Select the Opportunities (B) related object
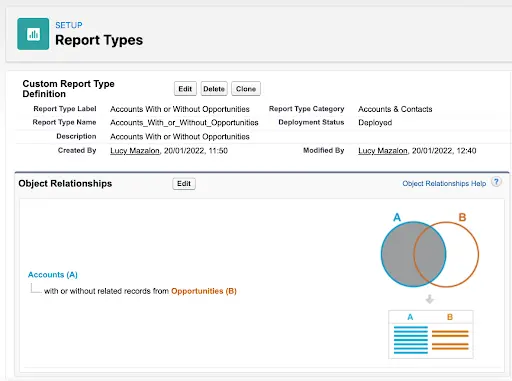Screen dimensions: 512x381 point(204,291)
